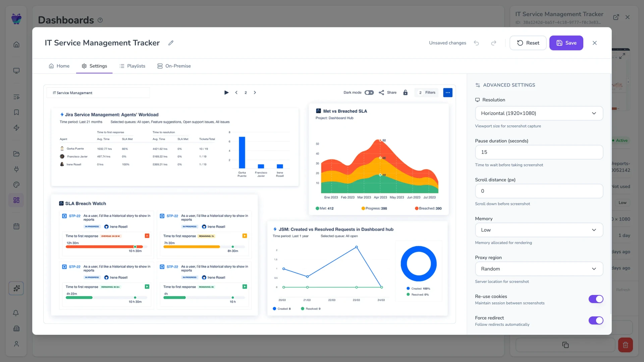Click the building icon in the sidebar

(16, 328)
